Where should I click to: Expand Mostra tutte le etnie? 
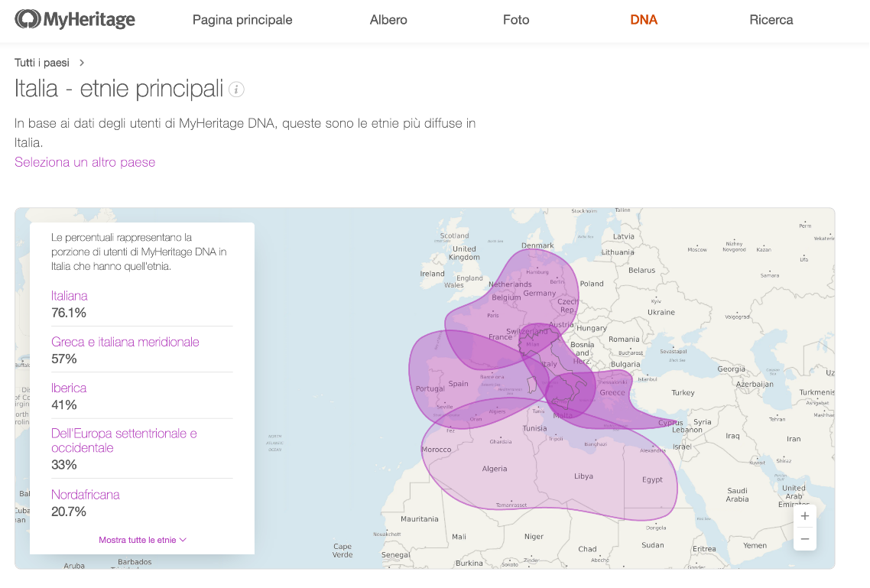point(142,540)
